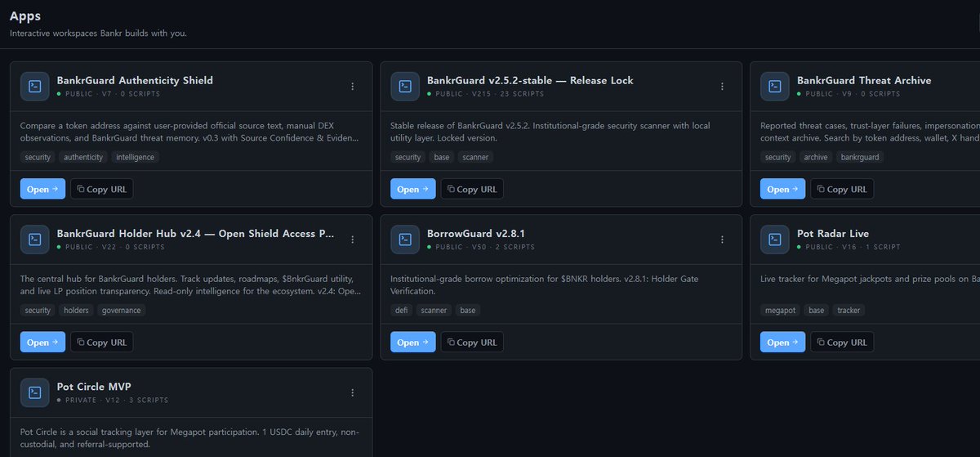Click the 'Pot Circle MVP' title
980x457 pixels.
[x=94, y=386]
